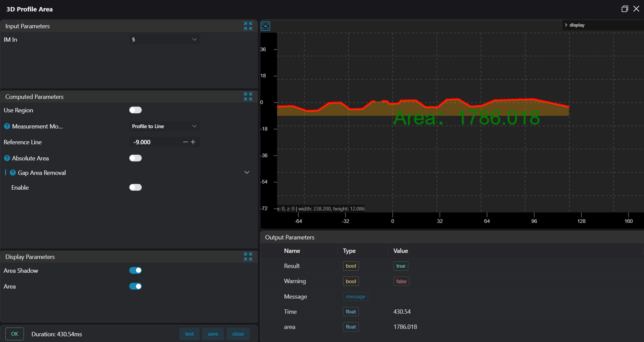Screen dimensions: 644x342
Task: Enable the Use Region toggle
Action: [135, 110]
